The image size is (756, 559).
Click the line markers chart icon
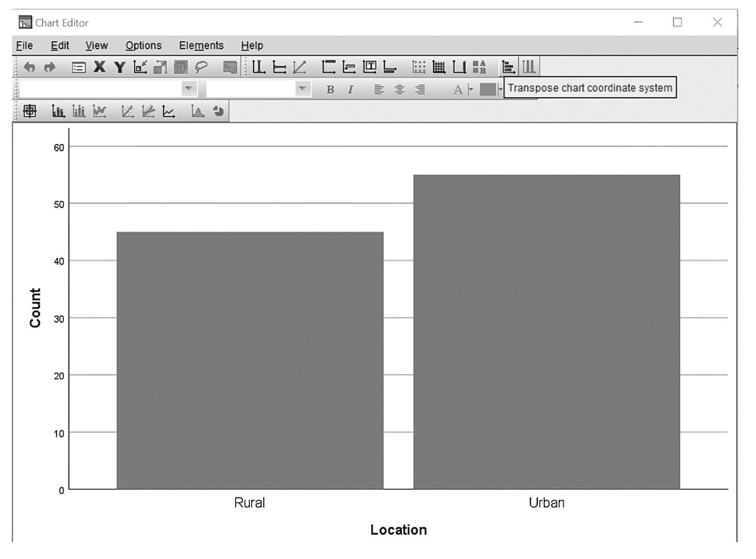tap(100, 111)
